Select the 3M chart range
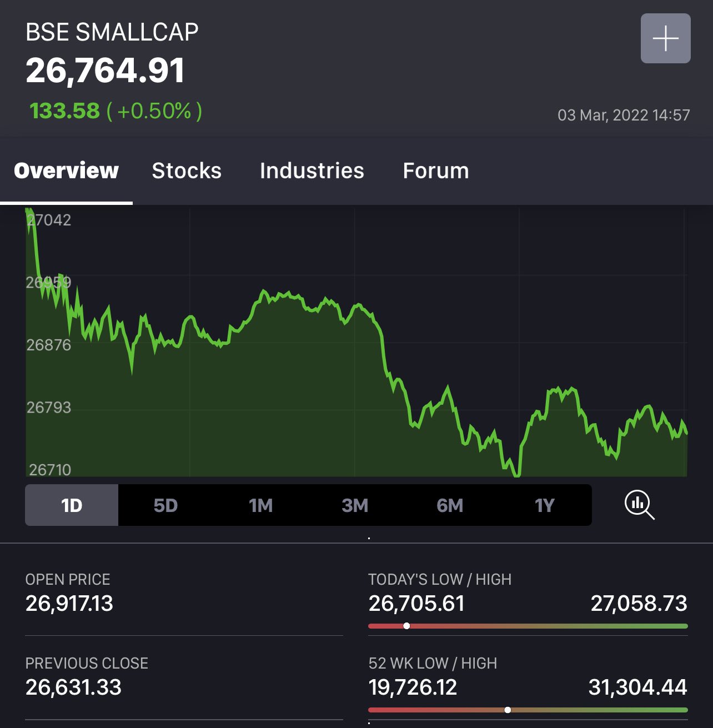This screenshot has height=728, width=713. coord(355,505)
